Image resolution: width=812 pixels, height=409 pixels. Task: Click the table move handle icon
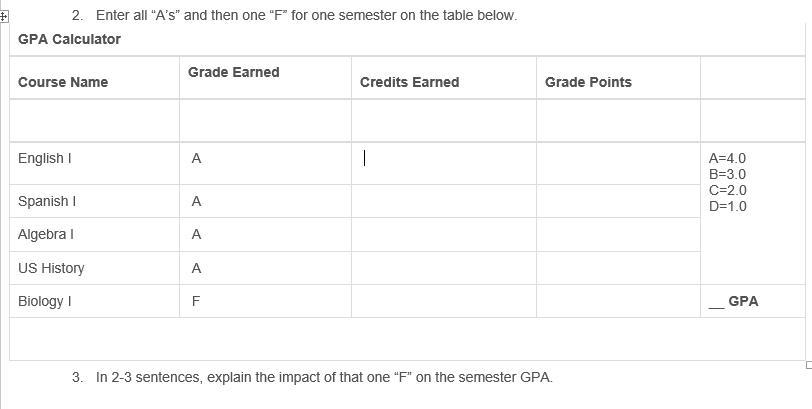click(x=3, y=17)
